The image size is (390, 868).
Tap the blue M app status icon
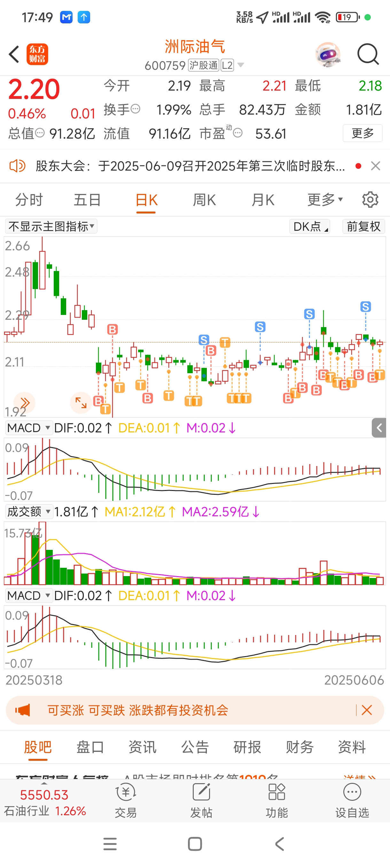coord(66,17)
